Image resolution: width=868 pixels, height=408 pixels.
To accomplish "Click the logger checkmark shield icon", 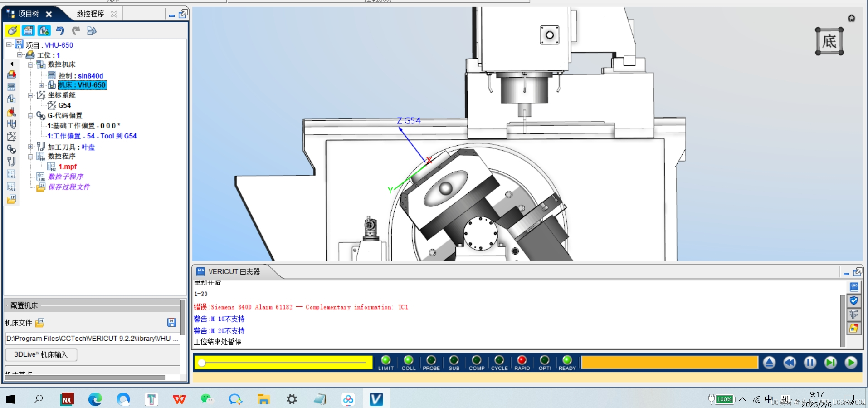I will [854, 300].
